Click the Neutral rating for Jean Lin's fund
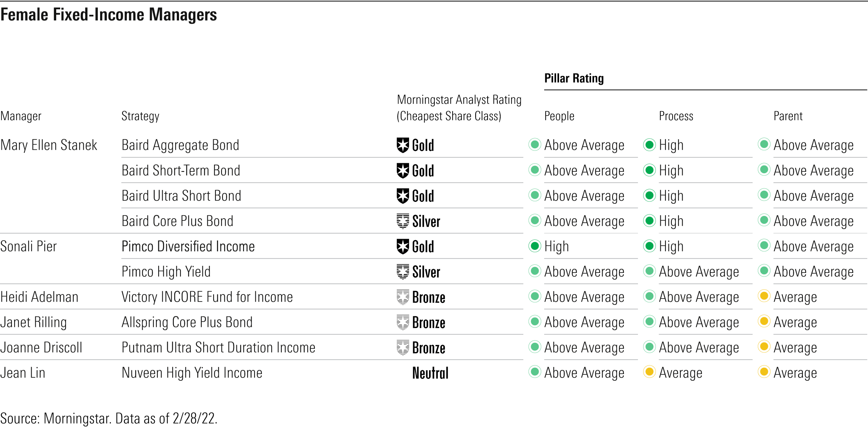The image size is (868, 438). 430,373
